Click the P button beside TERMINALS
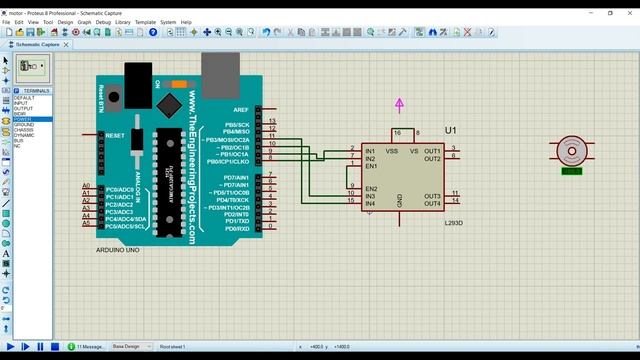640x360 pixels. tap(16, 91)
